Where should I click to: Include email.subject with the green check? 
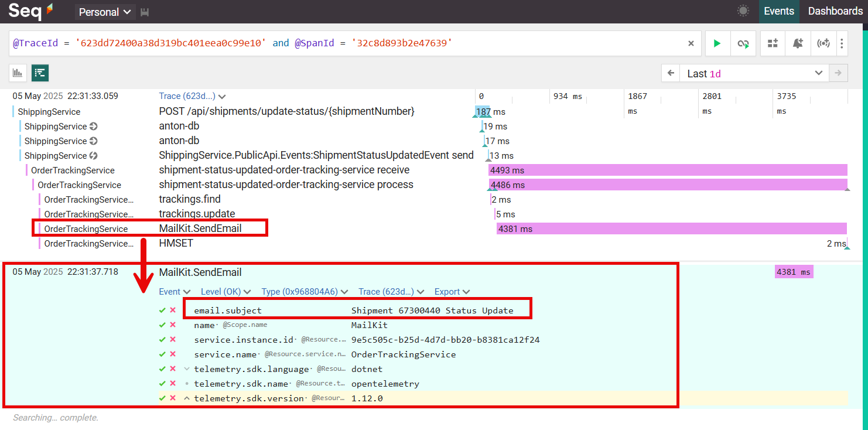coord(162,310)
